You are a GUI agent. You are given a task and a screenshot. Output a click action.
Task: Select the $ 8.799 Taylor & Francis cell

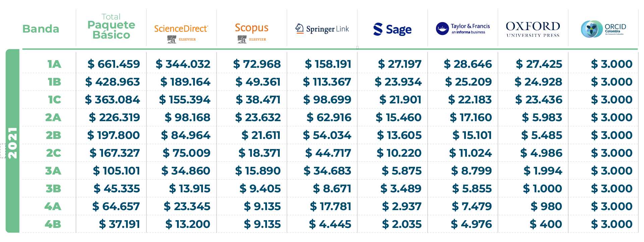click(471, 171)
